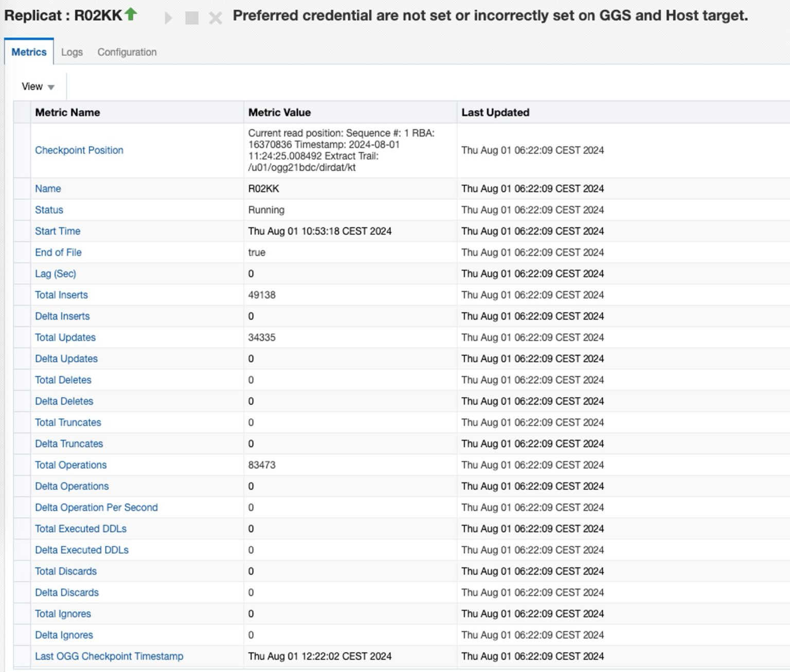Click the Name metric showing R02KK
The width and height of the screenshot is (790, 672).
pyautogui.click(x=47, y=189)
